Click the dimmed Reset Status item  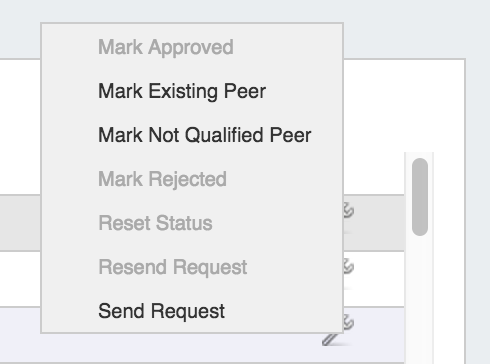pos(155,223)
